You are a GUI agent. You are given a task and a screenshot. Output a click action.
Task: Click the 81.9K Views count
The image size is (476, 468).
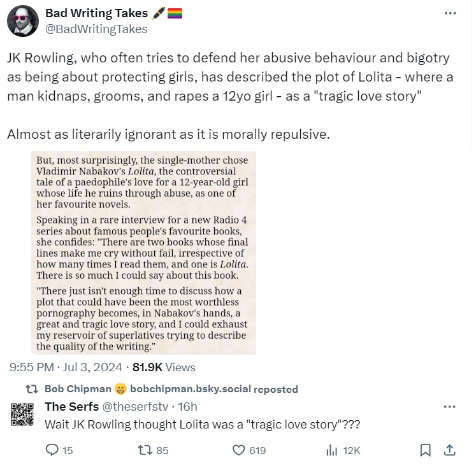(x=164, y=367)
